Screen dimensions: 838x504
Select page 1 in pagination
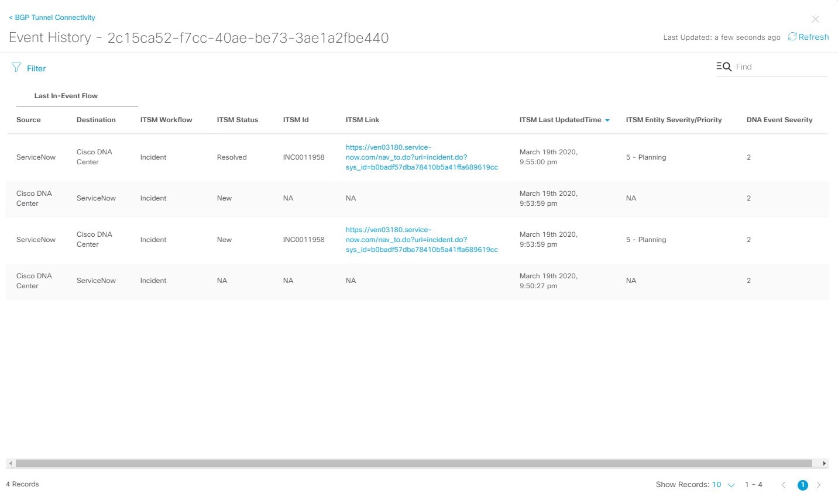coord(803,485)
